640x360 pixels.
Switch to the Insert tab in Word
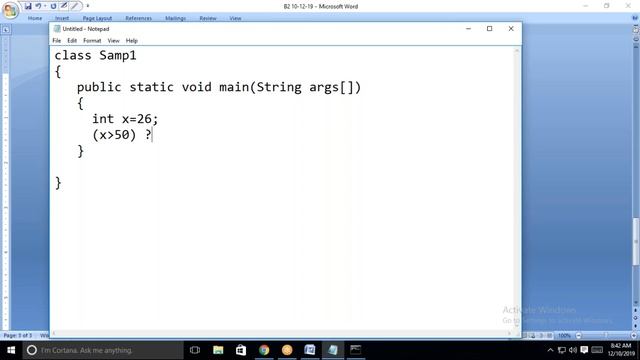(x=62, y=18)
